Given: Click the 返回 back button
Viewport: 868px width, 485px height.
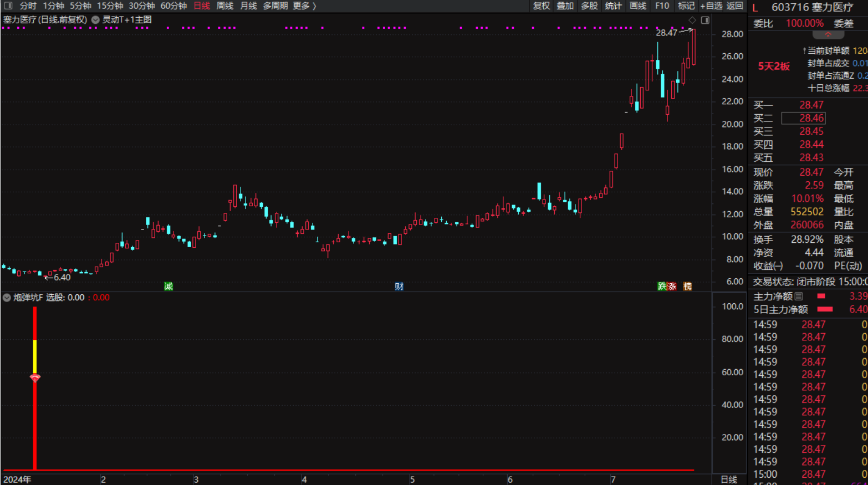Looking at the screenshot, I should 734,6.
